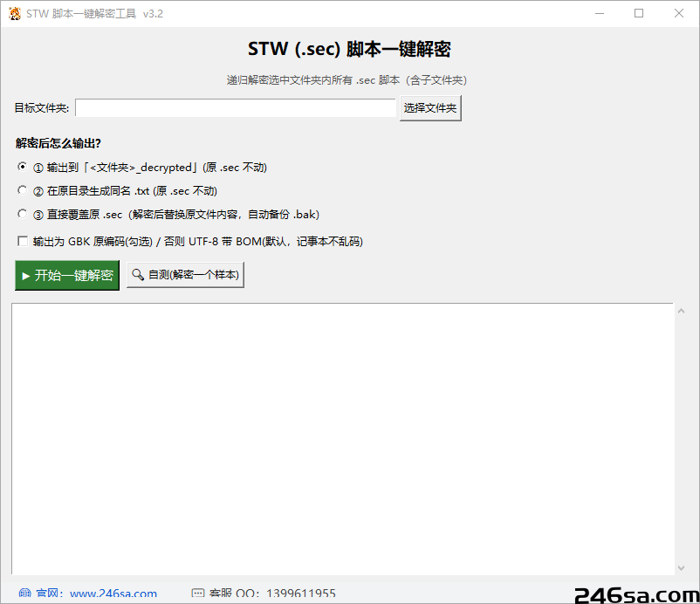Maximize the STW decryption tool window
This screenshot has height=604, width=700.
(639, 13)
